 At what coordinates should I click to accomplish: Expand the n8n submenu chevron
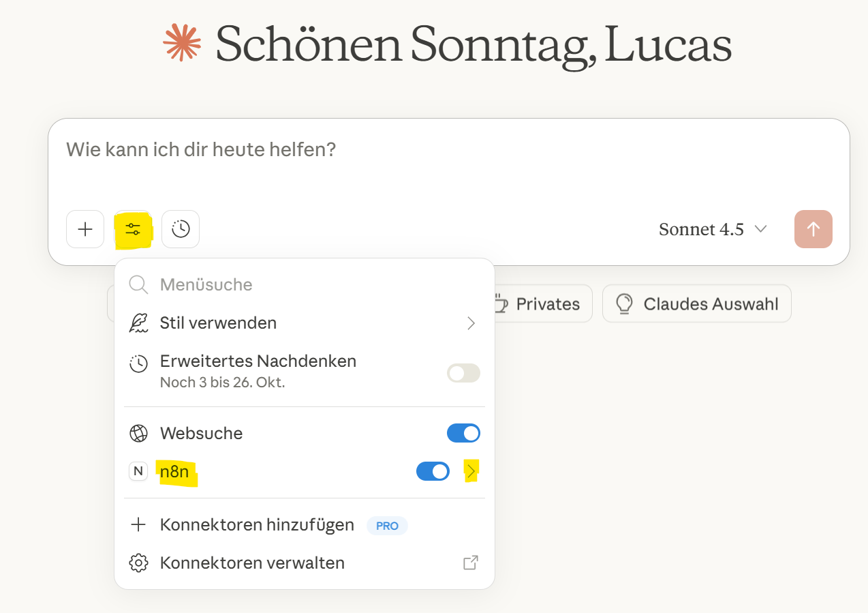click(471, 470)
